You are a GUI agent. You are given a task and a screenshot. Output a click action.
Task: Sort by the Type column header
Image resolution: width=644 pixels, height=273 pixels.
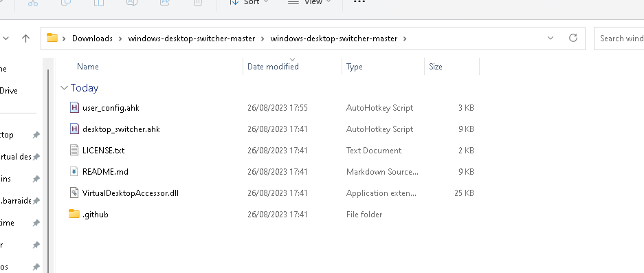[x=355, y=67]
